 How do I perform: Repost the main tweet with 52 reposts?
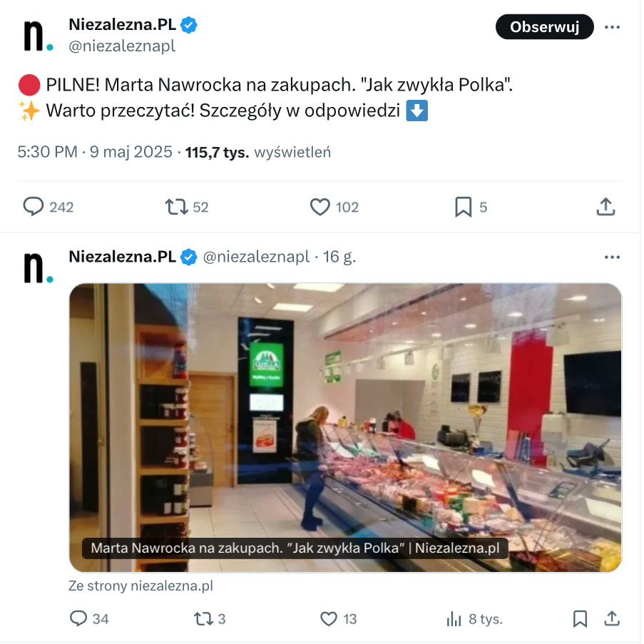[186, 207]
